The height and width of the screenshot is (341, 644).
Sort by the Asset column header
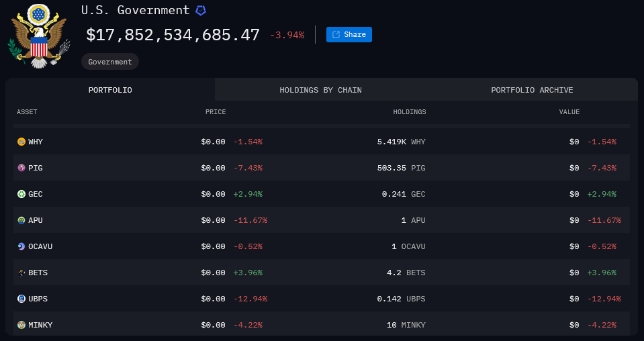[x=27, y=112]
